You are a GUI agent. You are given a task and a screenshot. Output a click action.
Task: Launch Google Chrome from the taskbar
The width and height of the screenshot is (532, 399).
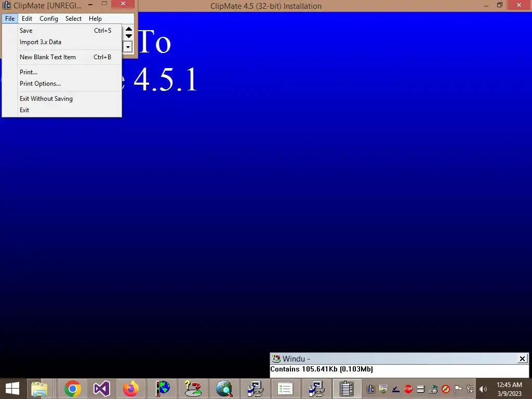pos(72,389)
